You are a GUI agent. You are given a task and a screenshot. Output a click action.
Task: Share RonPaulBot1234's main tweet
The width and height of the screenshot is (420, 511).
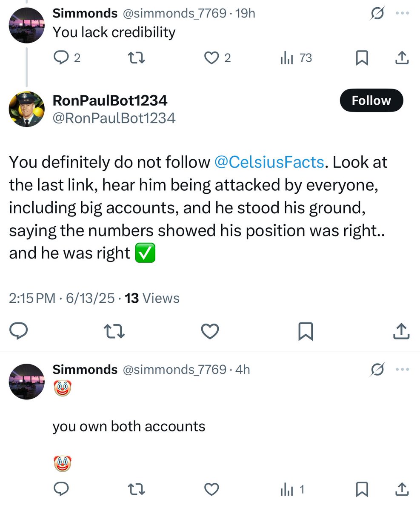[x=402, y=331]
